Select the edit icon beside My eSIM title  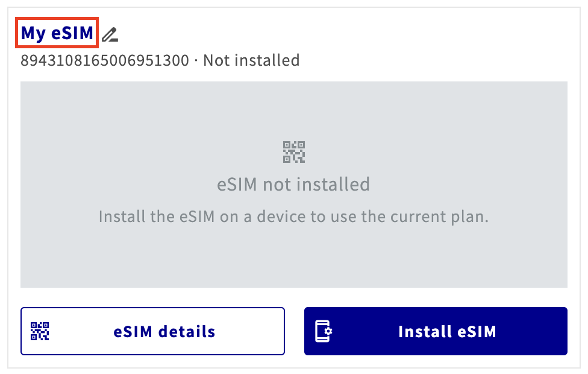coord(109,34)
